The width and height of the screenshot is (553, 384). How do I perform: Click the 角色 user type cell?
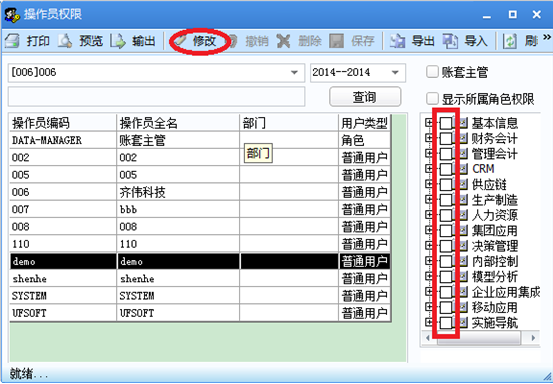click(364, 140)
